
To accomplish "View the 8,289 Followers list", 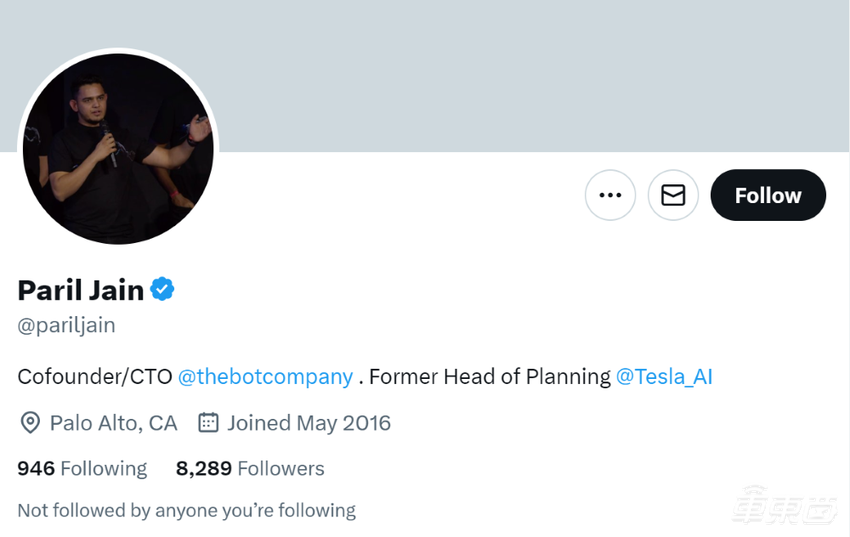I will pyautogui.click(x=250, y=468).
